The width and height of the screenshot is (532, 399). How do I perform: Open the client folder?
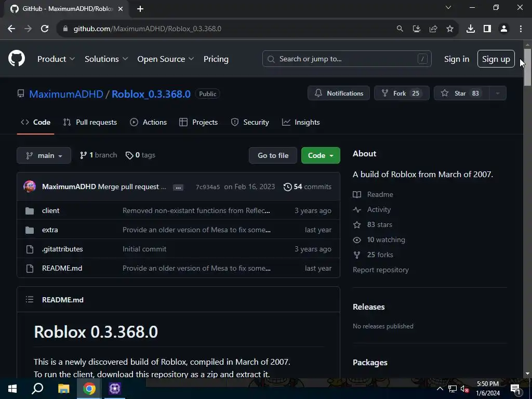tap(50, 211)
